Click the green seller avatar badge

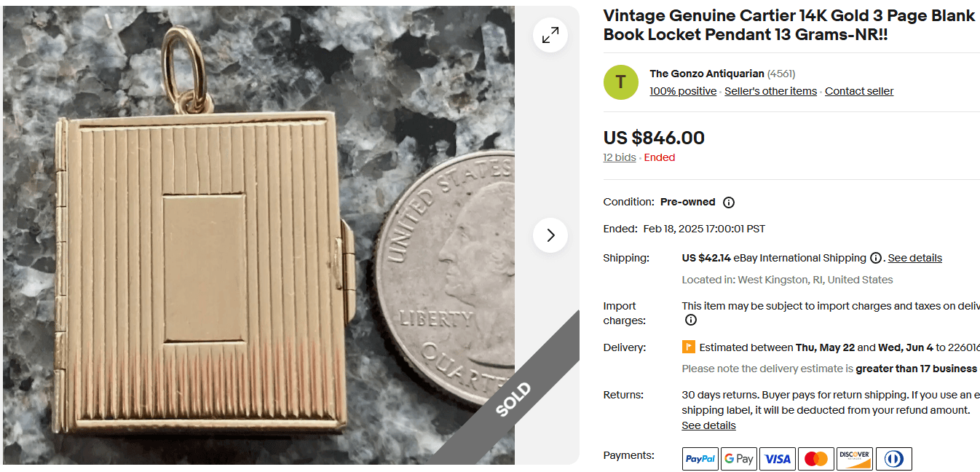pyautogui.click(x=620, y=82)
